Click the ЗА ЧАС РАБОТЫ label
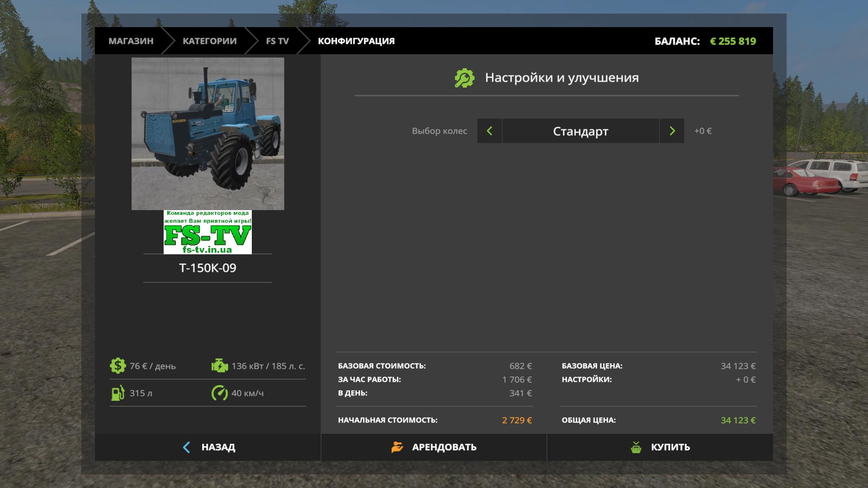Image resolution: width=868 pixels, height=488 pixels. coord(369,380)
